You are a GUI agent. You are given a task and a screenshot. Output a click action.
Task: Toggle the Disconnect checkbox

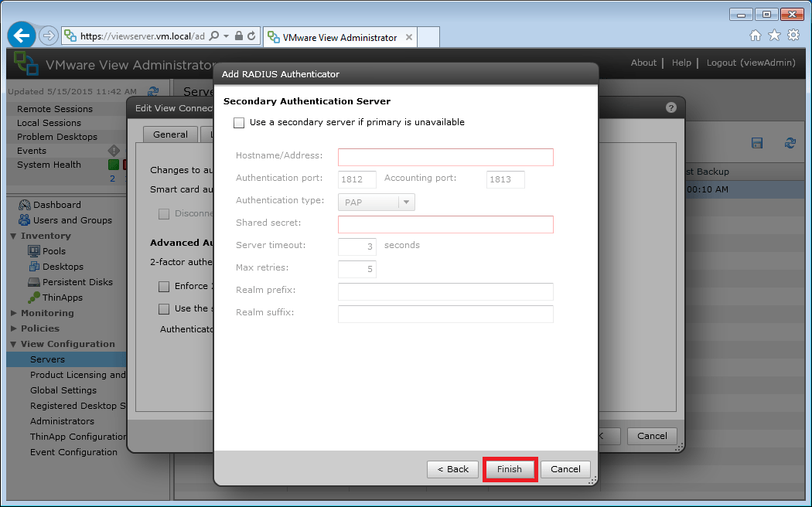pos(164,213)
